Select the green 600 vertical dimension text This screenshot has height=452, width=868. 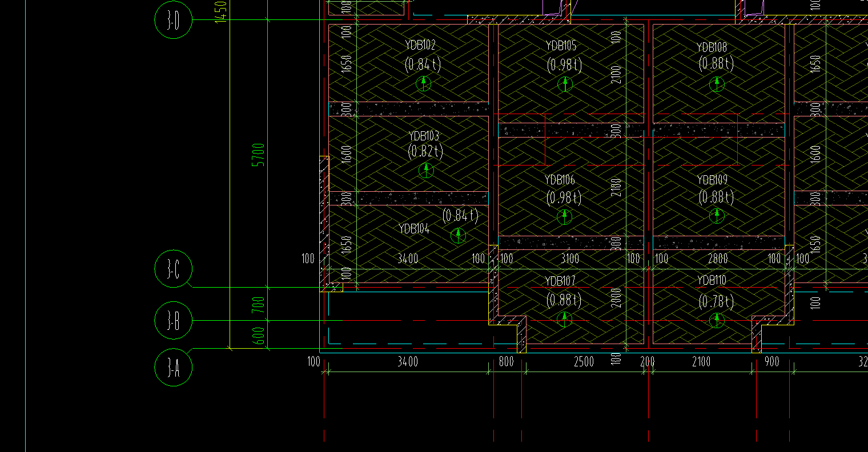259,335
